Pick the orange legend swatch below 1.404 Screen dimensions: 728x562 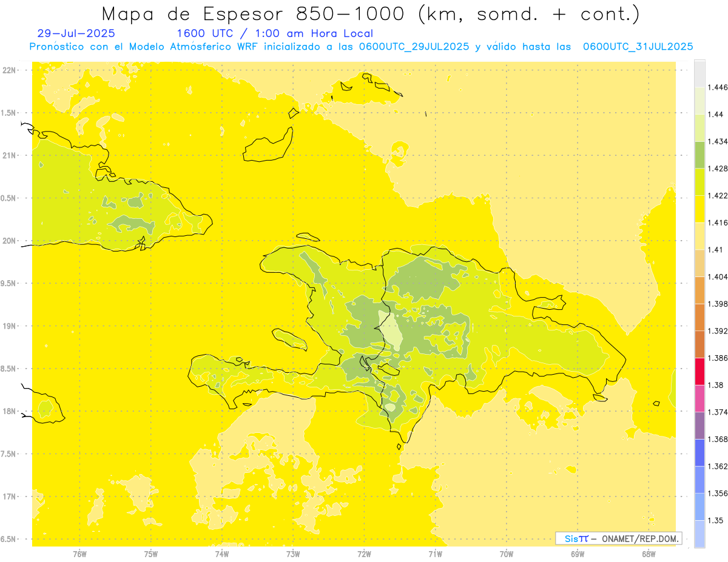pyautogui.click(x=699, y=290)
